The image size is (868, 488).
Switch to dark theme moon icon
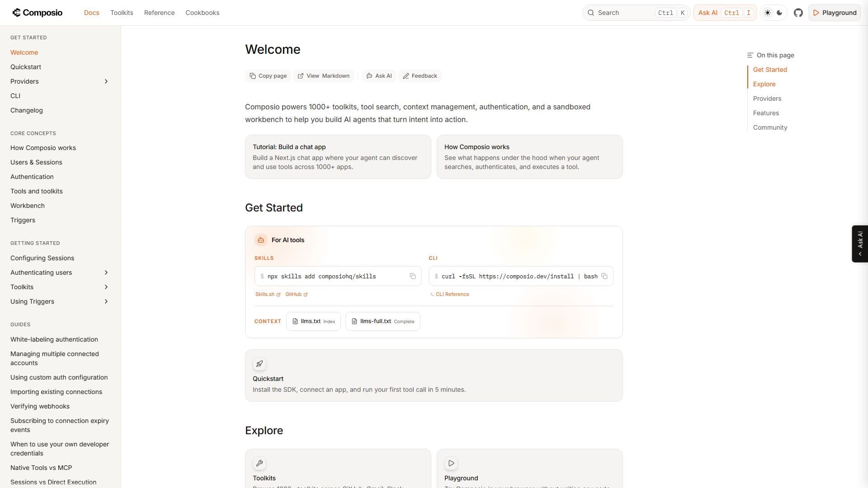tap(779, 13)
